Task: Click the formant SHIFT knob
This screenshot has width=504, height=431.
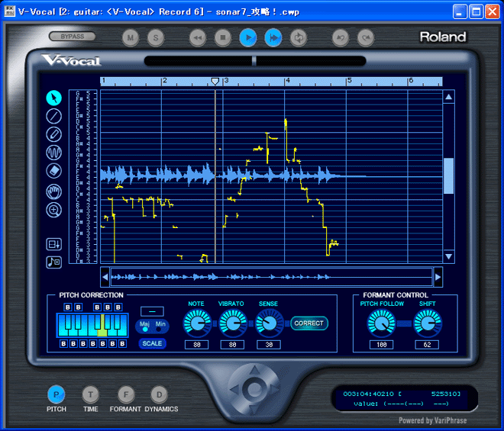Action: click(427, 323)
